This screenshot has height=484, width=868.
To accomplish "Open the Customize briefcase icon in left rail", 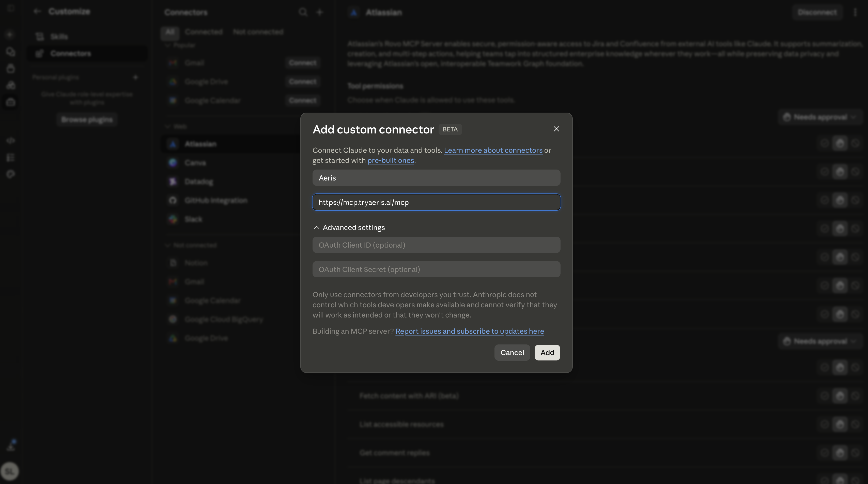I will pos(10,102).
